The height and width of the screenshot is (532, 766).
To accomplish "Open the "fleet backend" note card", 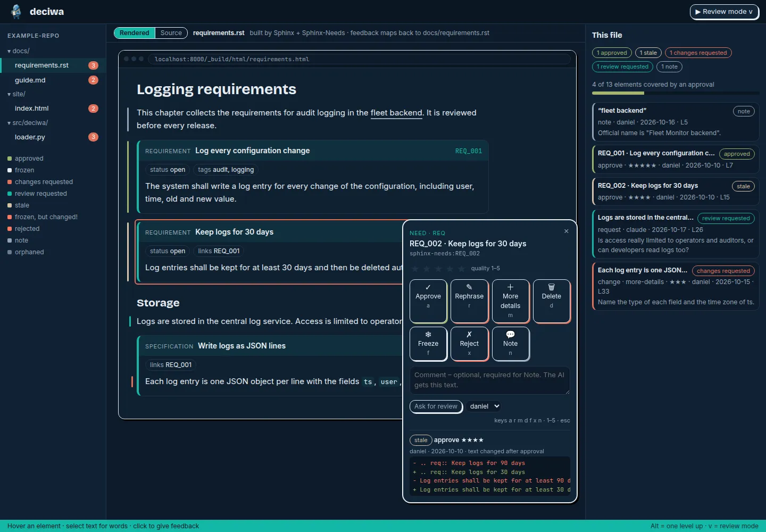I will pos(676,122).
